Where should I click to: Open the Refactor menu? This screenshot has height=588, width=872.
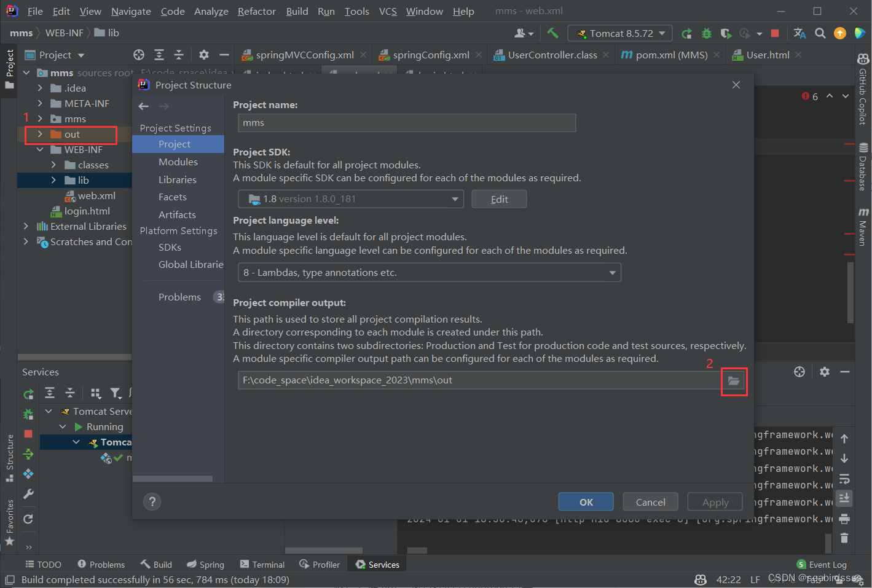pyautogui.click(x=256, y=11)
